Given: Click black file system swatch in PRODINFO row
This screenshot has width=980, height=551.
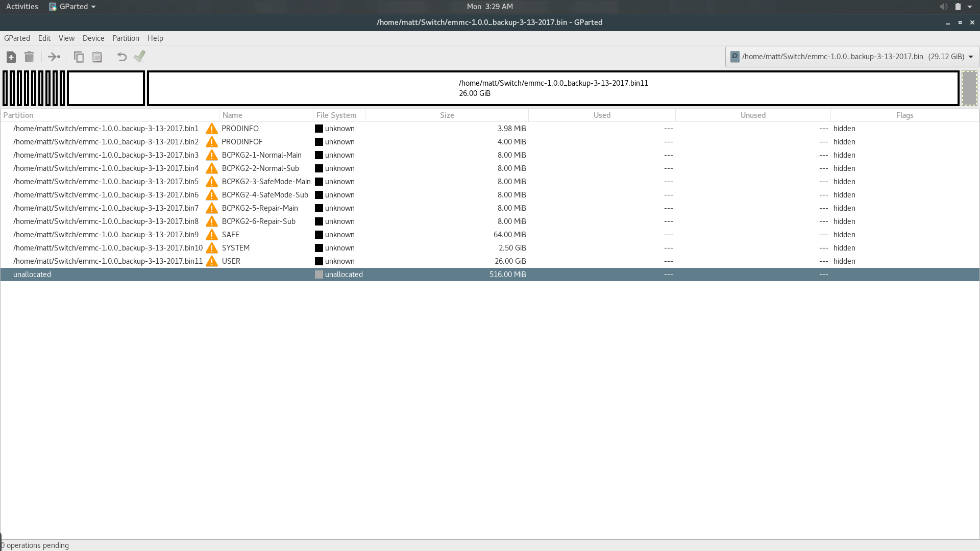Looking at the screenshot, I should point(319,129).
